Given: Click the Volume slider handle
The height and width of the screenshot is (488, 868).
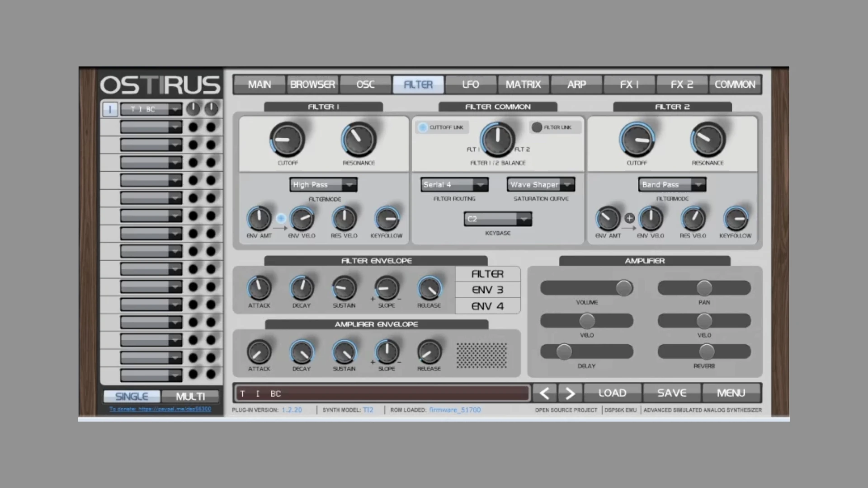Looking at the screenshot, I should pyautogui.click(x=624, y=288).
